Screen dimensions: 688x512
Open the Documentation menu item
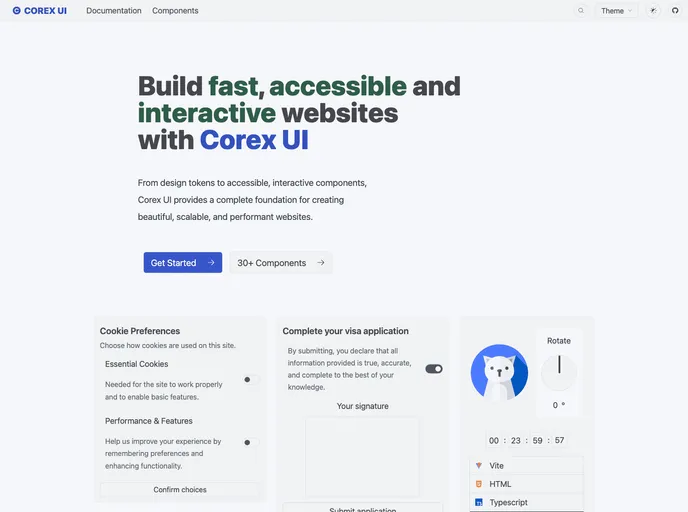(x=114, y=11)
